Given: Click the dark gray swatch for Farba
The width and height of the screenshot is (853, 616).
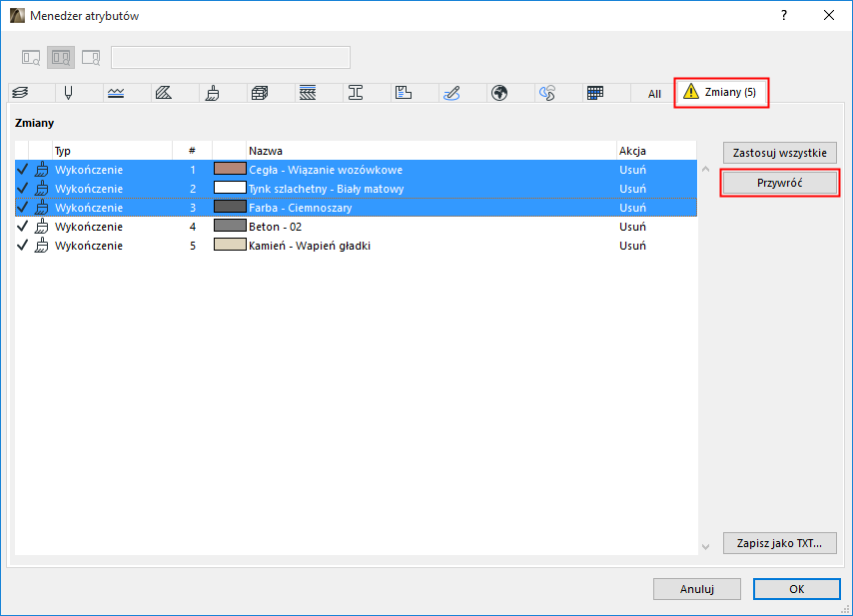Looking at the screenshot, I should click(230, 207).
